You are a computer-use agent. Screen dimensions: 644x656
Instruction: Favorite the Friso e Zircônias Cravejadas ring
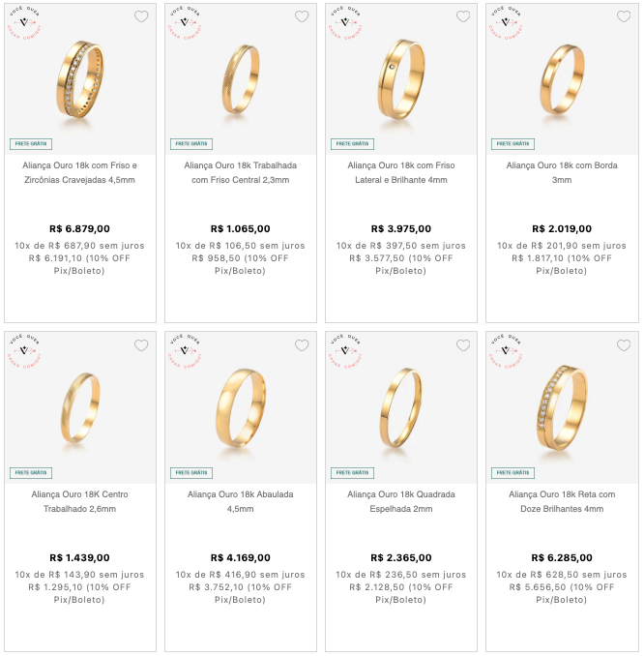coord(141,16)
